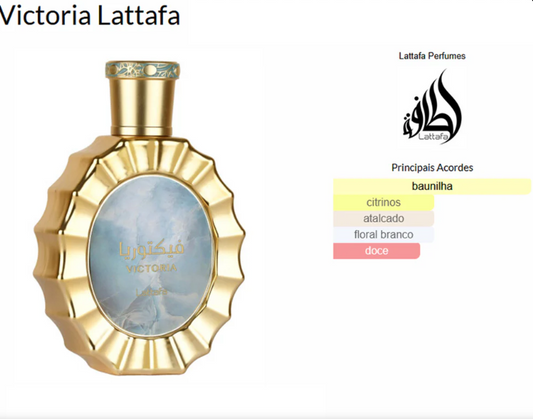Click the red doce accord bar
The height and width of the screenshot is (419, 533).
point(376,251)
